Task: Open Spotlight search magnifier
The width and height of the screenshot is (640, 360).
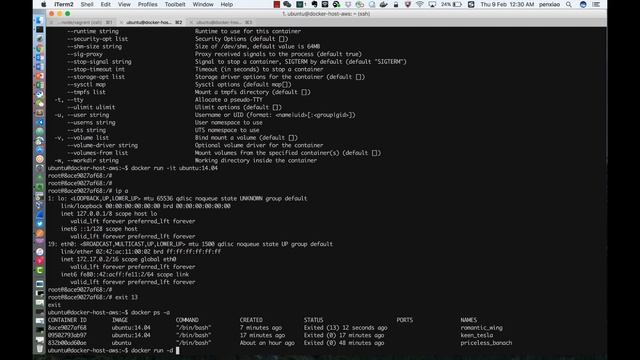Action: tap(569, 4)
